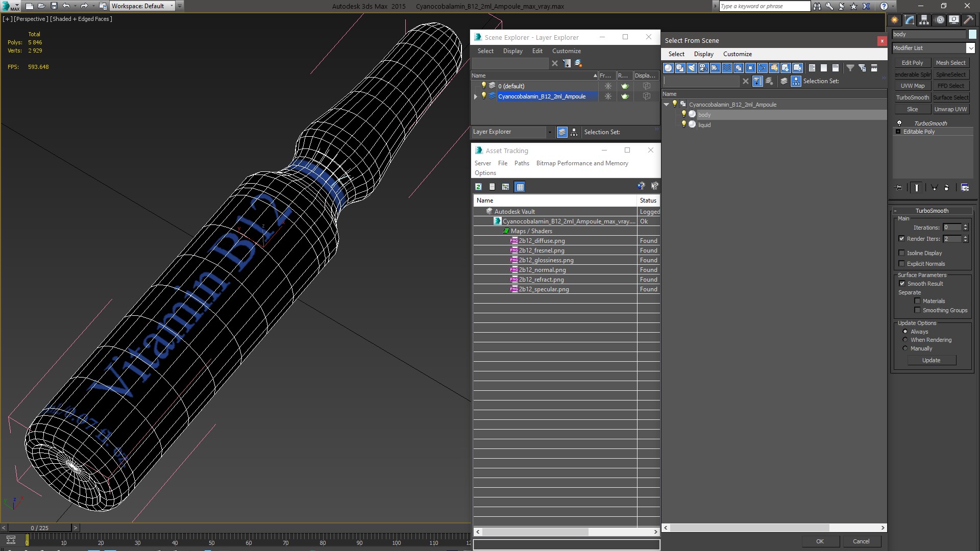Image resolution: width=980 pixels, height=551 pixels.
Task: Click the TurboSmooth modifier icon
Action: [x=899, y=122]
